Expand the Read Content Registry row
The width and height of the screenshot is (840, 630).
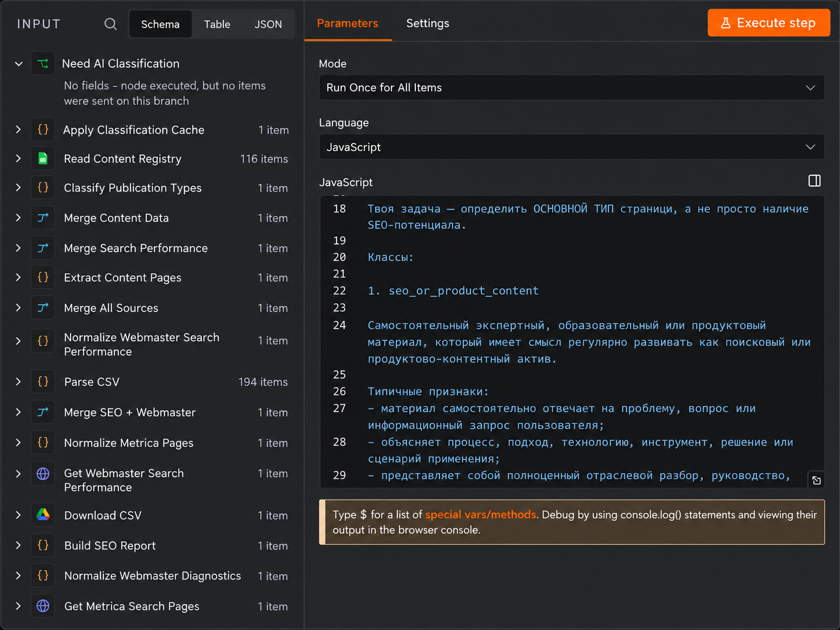(x=19, y=158)
